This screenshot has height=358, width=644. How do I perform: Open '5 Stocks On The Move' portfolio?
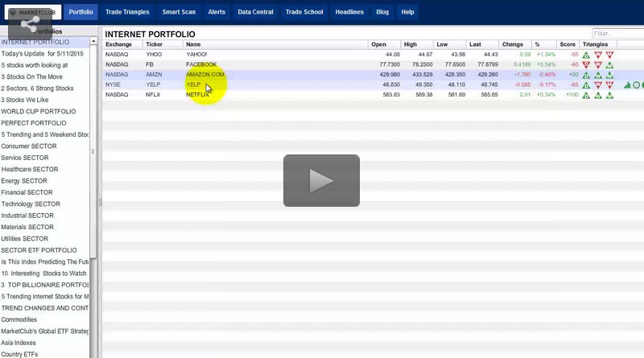pos(31,76)
